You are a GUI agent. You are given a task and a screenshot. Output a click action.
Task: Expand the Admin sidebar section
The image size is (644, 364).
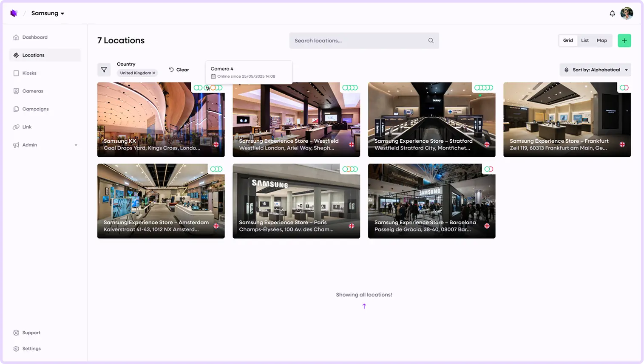(x=45, y=145)
